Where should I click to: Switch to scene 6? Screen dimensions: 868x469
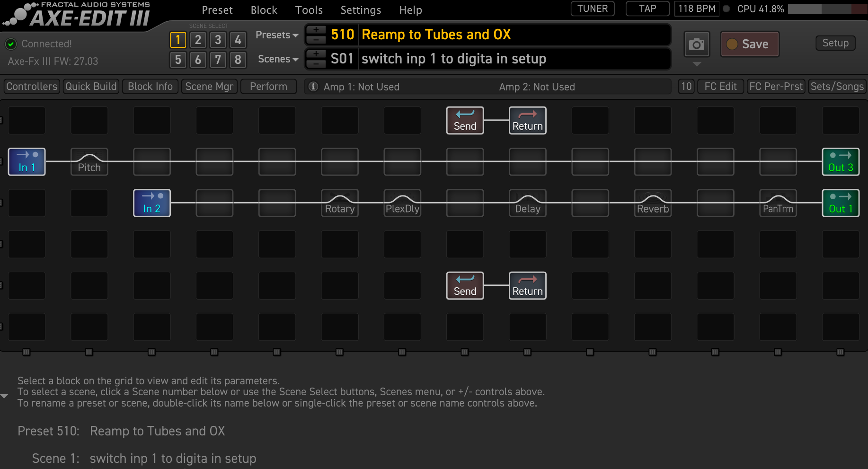click(x=198, y=60)
